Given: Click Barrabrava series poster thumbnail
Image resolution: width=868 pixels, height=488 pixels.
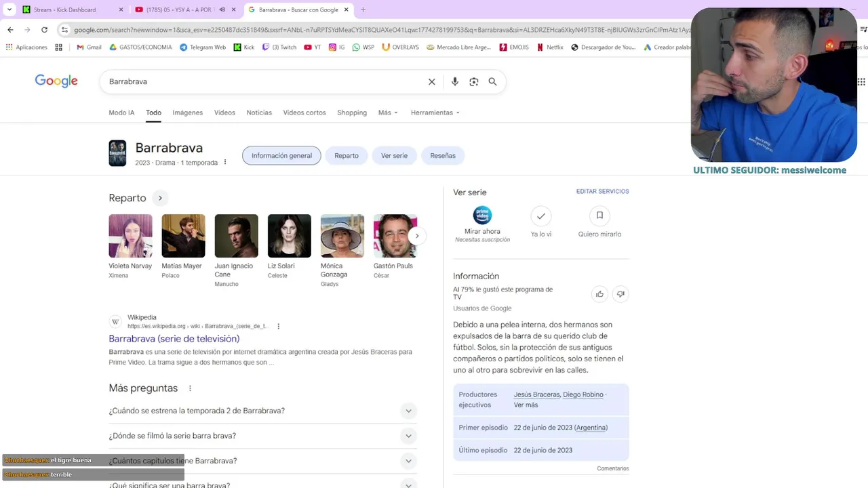Looking at the screenshot, I should point(117,153).
